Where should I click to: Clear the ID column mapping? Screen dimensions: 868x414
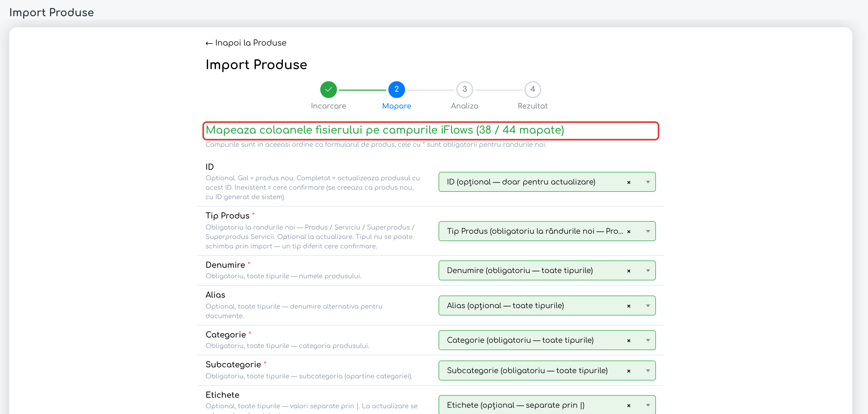[628, 182]
